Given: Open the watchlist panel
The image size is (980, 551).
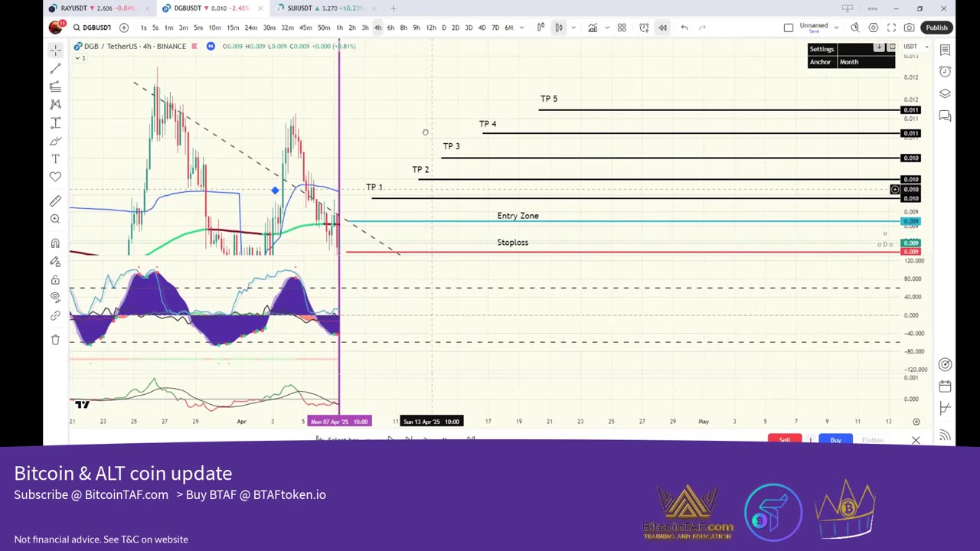Looking at the screenshot, I should [x=945, y=50].
